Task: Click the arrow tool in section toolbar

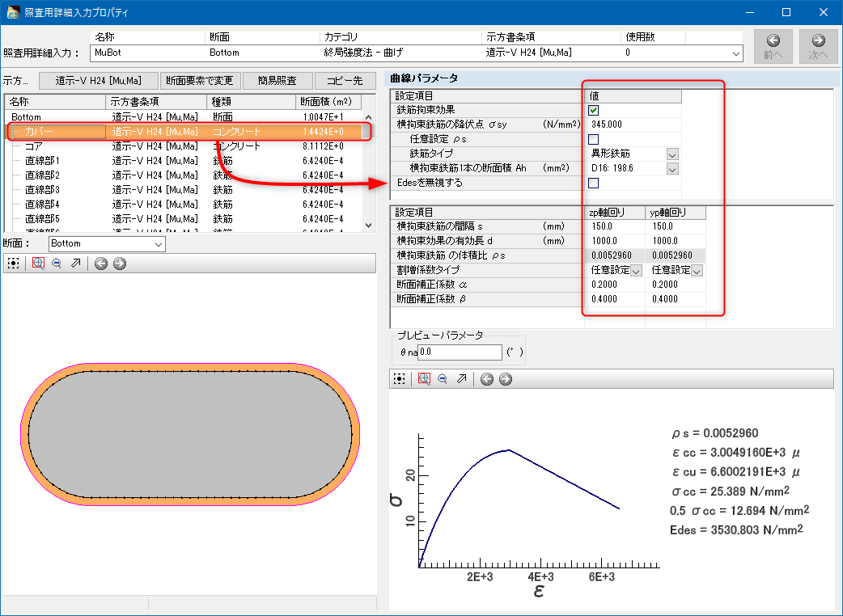Action: [x=76, y=264]
